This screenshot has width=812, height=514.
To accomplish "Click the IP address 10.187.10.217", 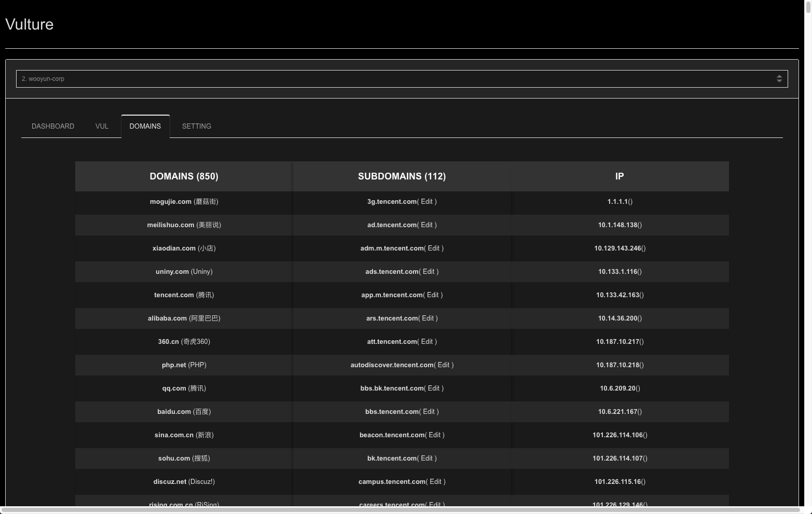I will coord(617,342).
